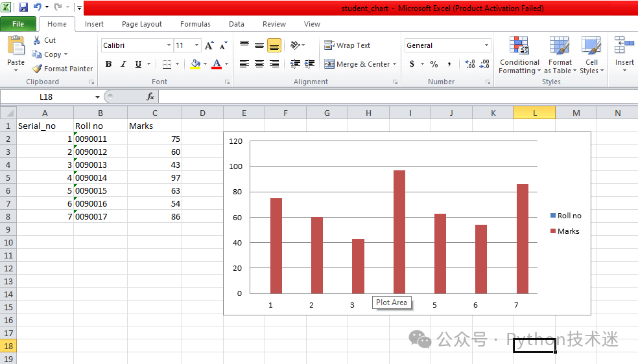Image resolution: width=638 pixels, height=364 pixels.
Task: Open the File tab
Action: (x=18, y=24)
